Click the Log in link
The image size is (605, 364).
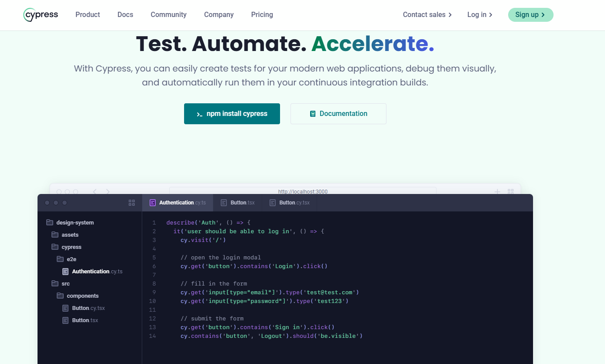480,15
